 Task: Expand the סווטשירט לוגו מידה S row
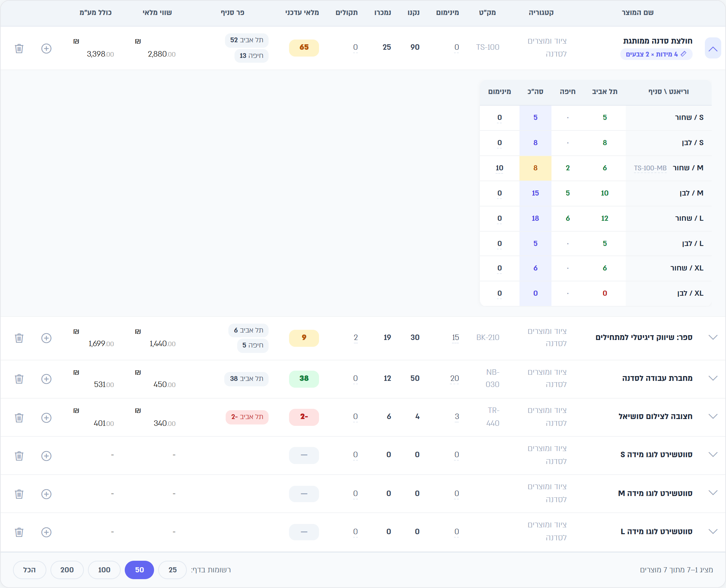[713, 454]
